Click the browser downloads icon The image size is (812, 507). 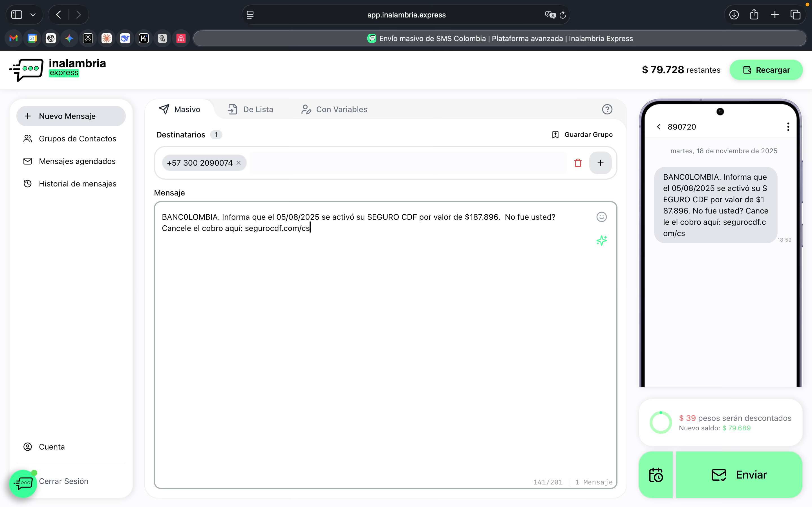click(x=734, y=15)
